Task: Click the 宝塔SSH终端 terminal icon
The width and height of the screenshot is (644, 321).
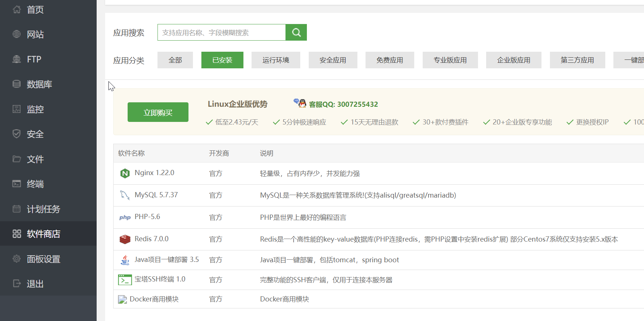Action: tap(125, 280)
